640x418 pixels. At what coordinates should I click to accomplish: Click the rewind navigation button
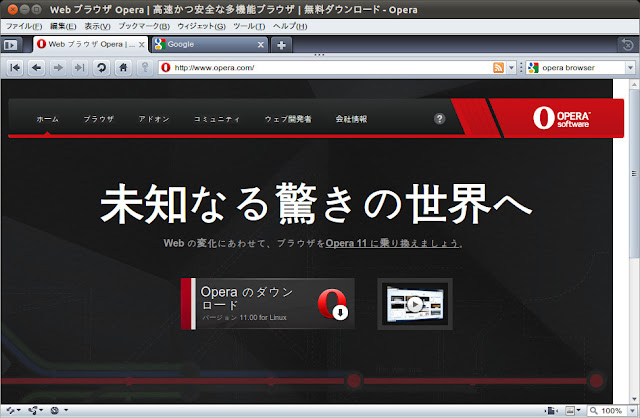coord(15,67)
